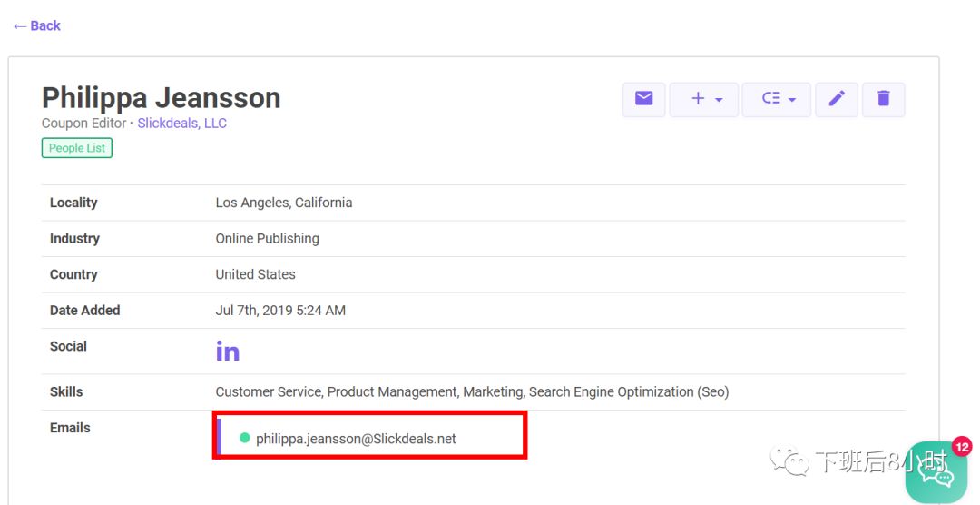Click the envelope email icon button
This screenshot has height=505, width=980.
643,100
